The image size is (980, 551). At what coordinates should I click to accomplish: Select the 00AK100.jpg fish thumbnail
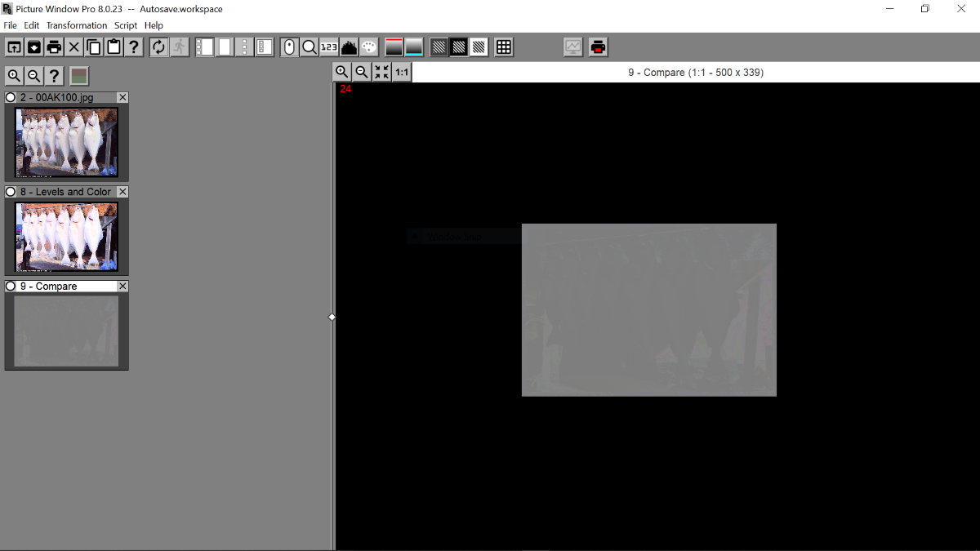click(x=67, y=142)
